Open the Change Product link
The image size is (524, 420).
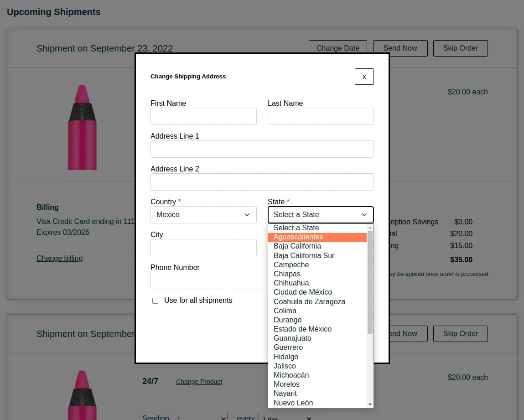[x=199, y=382]
